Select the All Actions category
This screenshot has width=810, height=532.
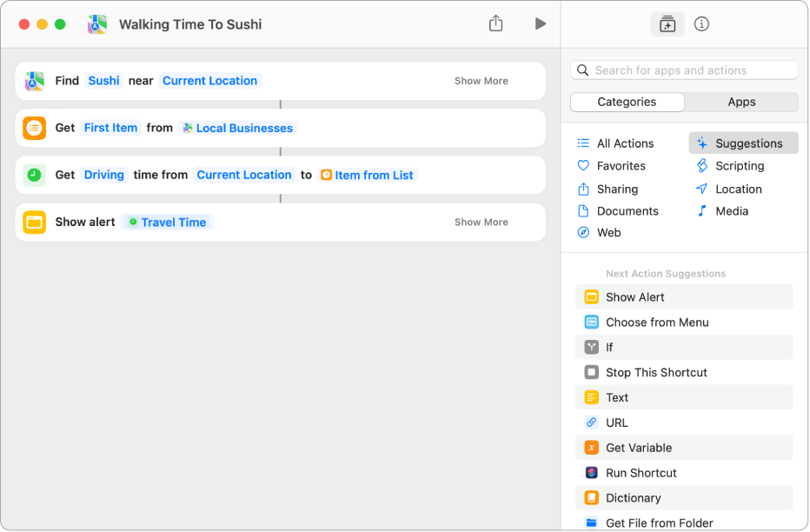tap(624, 143)
